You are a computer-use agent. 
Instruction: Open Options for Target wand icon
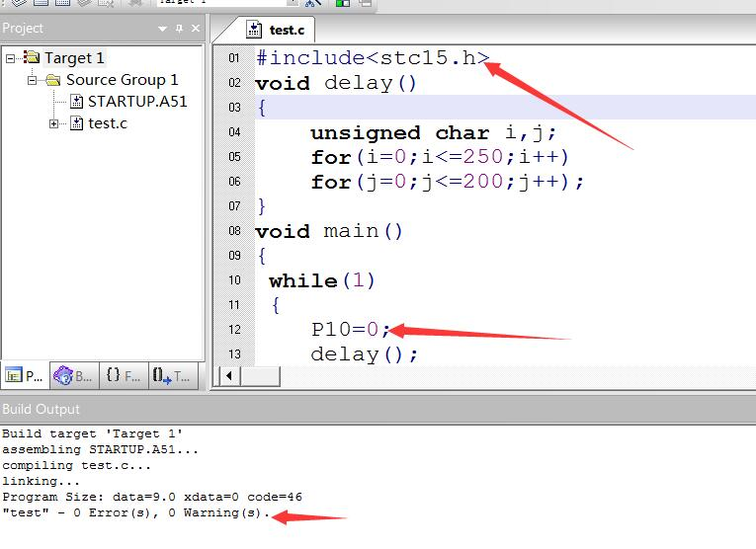click(x=313, y=3)
